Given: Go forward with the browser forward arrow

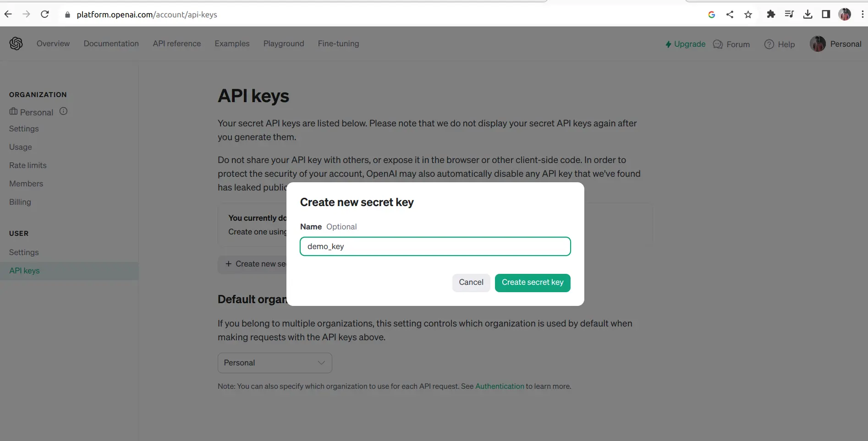Looking at the screenshot, I should coord(26,14).
